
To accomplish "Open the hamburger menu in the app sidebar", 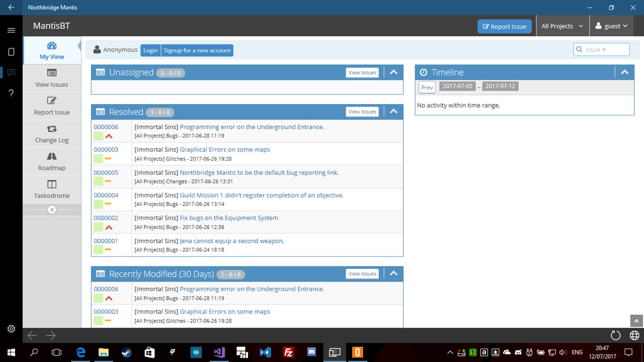I will [x=11, y=30].
